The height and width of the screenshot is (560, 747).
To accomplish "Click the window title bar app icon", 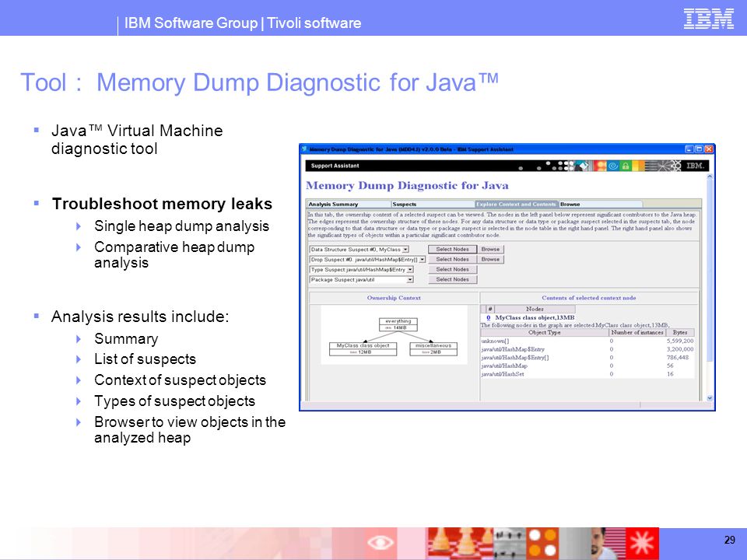I will (x=304, y=149).
